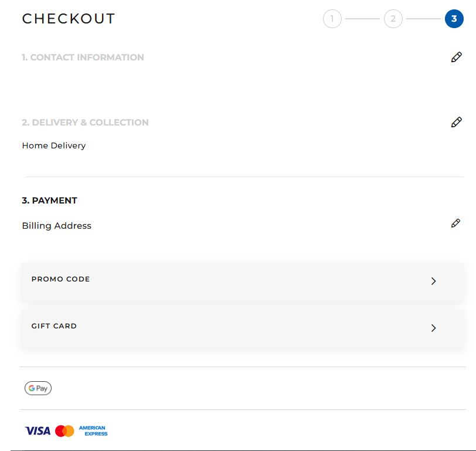The height and width of the screenshot is (451, 476).
Task: Select the Google Pay payment icon
Action: [38, 388]
